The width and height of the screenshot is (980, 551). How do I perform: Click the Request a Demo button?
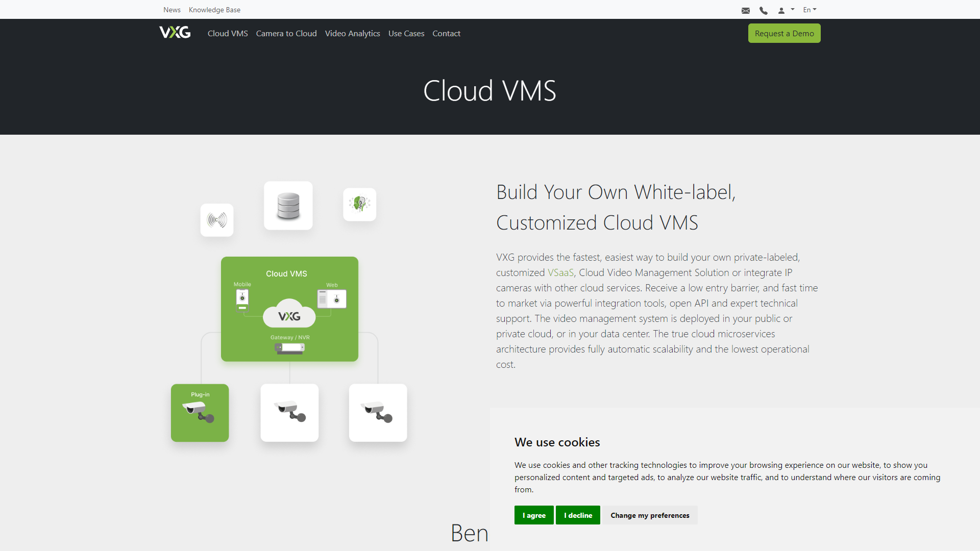(x=784, y=33)
